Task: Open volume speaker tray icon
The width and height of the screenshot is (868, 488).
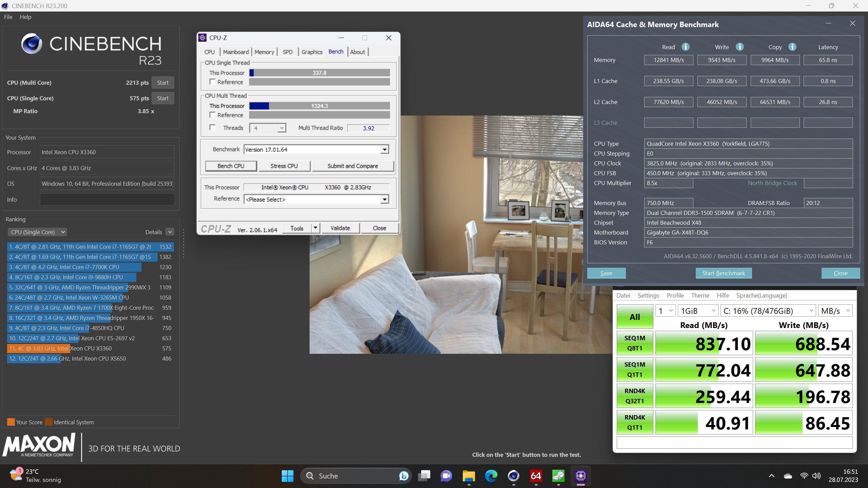Action: pyautogui.click(x=816, y=476)
